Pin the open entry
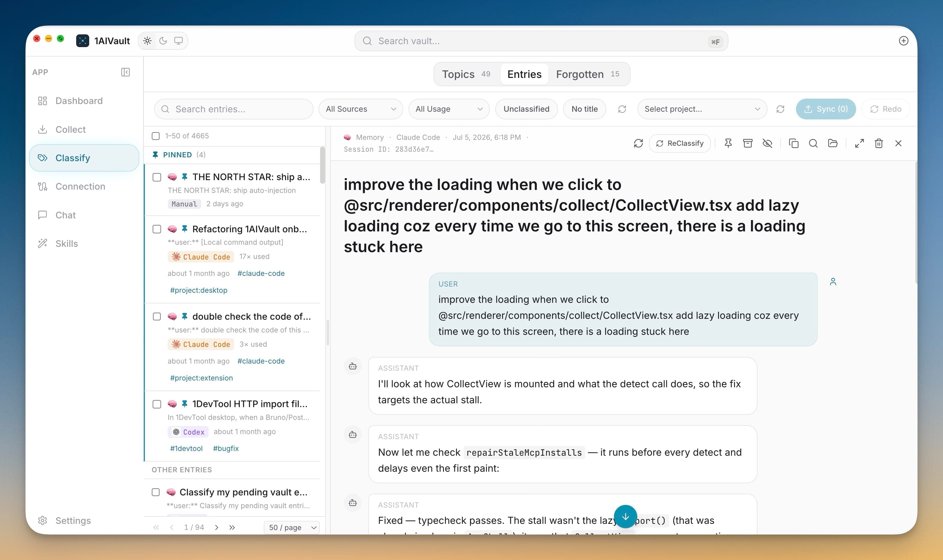The image size is (943, 560). click(728, 143)
